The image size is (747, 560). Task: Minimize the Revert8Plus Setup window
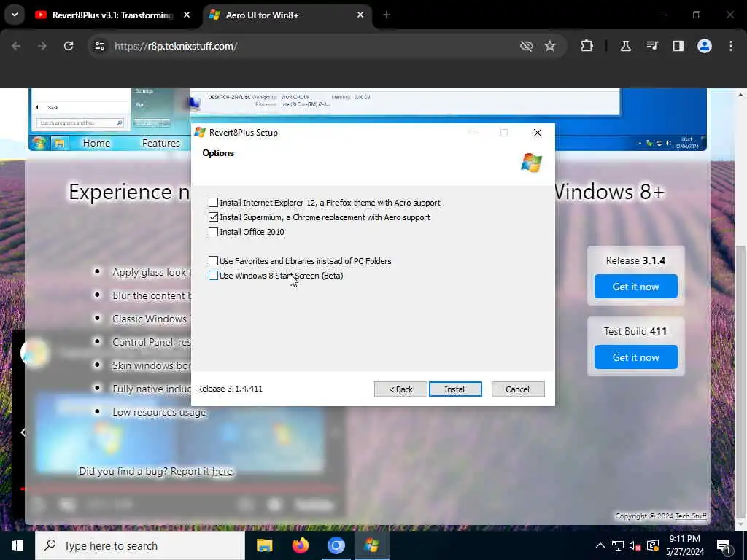(471, 133)
